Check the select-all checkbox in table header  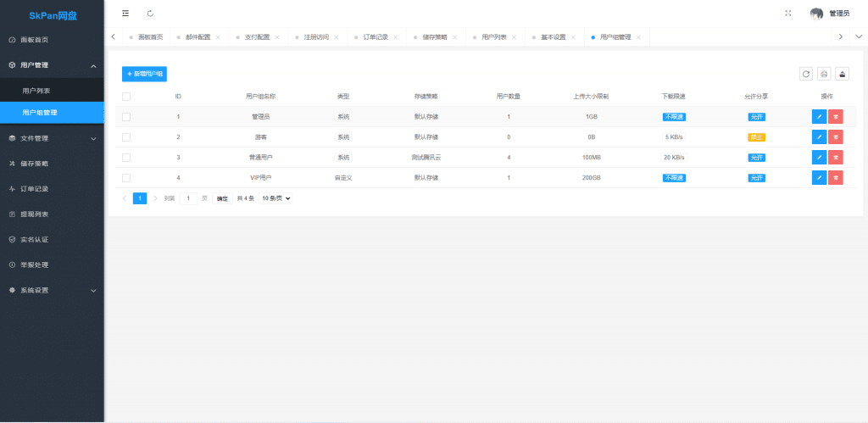126,97
